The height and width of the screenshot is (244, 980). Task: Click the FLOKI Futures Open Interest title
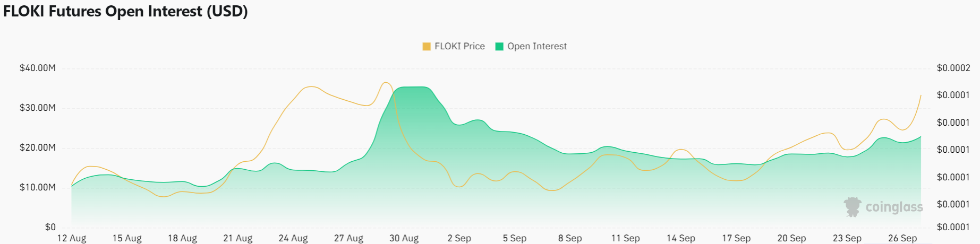click(x=125, y=11)
